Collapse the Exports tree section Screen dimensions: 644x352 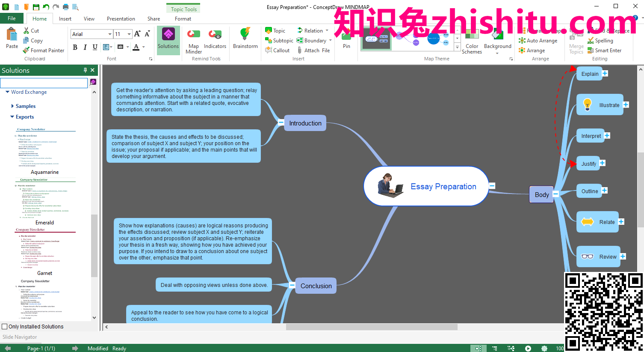(x=12, y=116)
